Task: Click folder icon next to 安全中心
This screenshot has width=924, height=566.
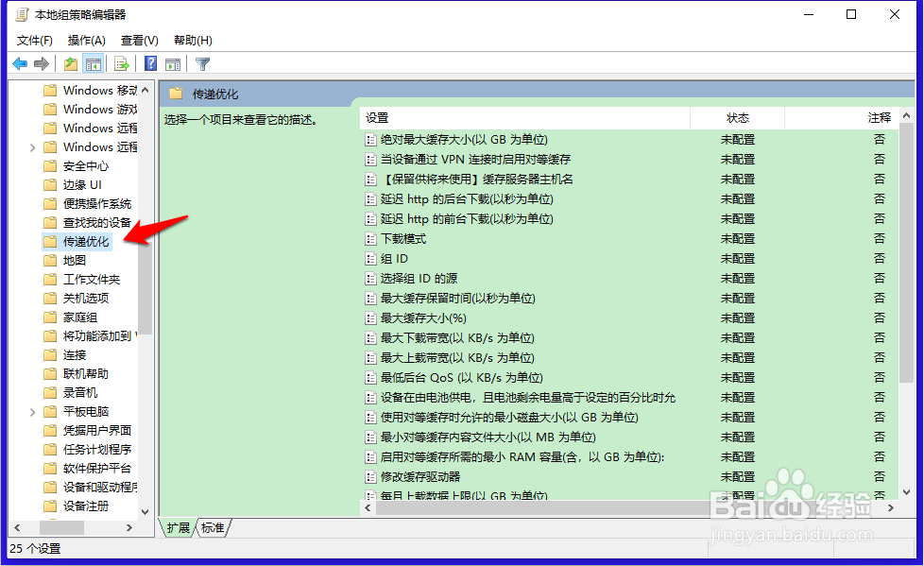Action: 51,165
